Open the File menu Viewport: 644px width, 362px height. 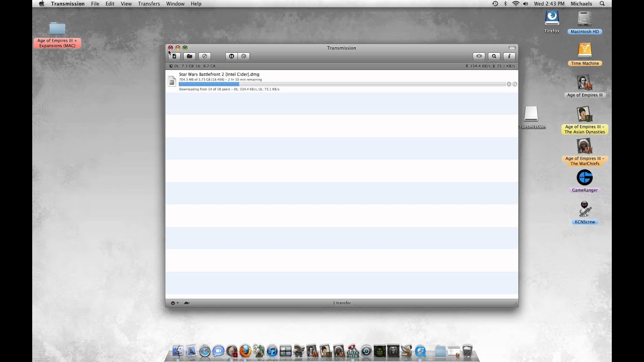(x=95, y=4)
